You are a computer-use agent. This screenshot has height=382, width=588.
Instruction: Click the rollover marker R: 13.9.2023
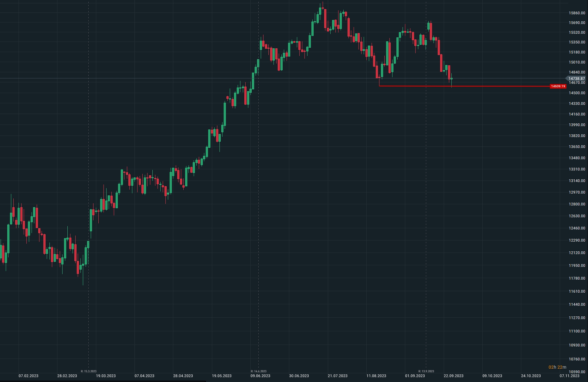point(426,371)
